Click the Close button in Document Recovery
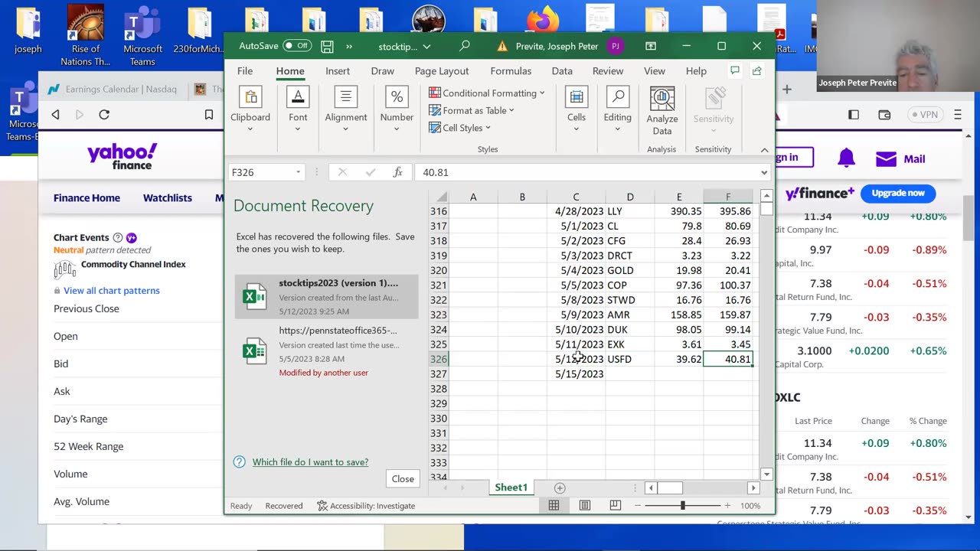 tap(403, 478)
